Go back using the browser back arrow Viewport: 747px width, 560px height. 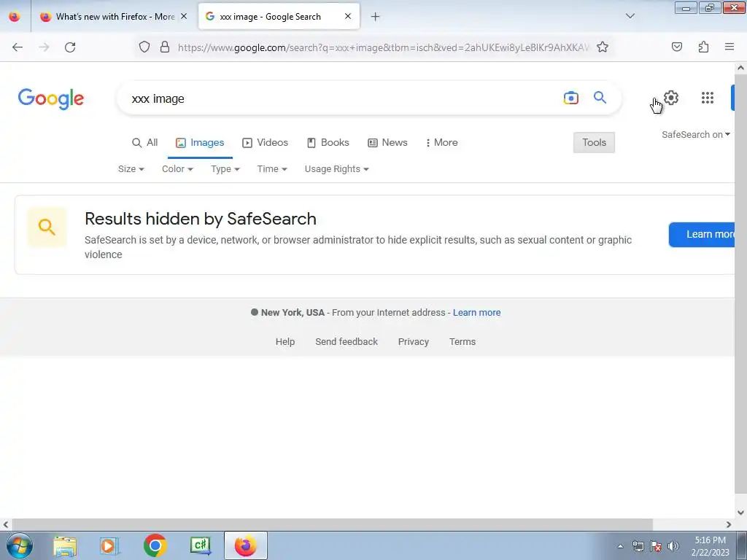click(18, 47)
